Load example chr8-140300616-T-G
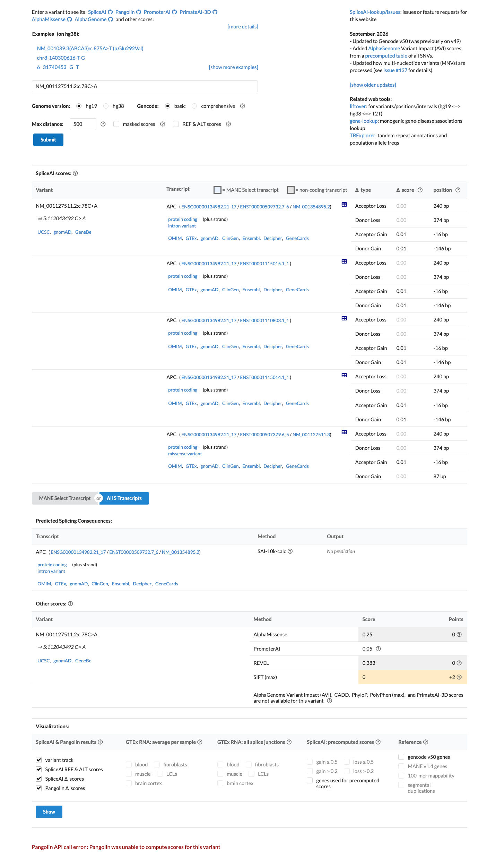This screenshot has width=504, height=859. point(61,58)
